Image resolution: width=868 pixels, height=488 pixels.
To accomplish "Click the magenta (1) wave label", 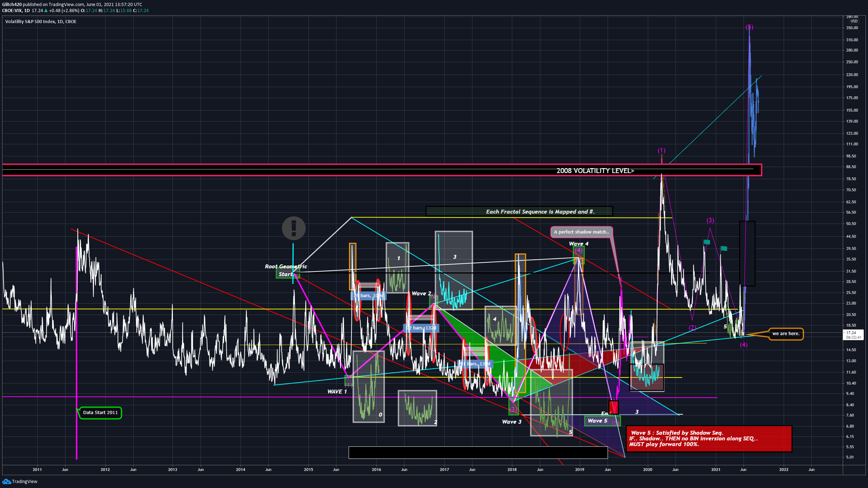I will click(661, 151).
